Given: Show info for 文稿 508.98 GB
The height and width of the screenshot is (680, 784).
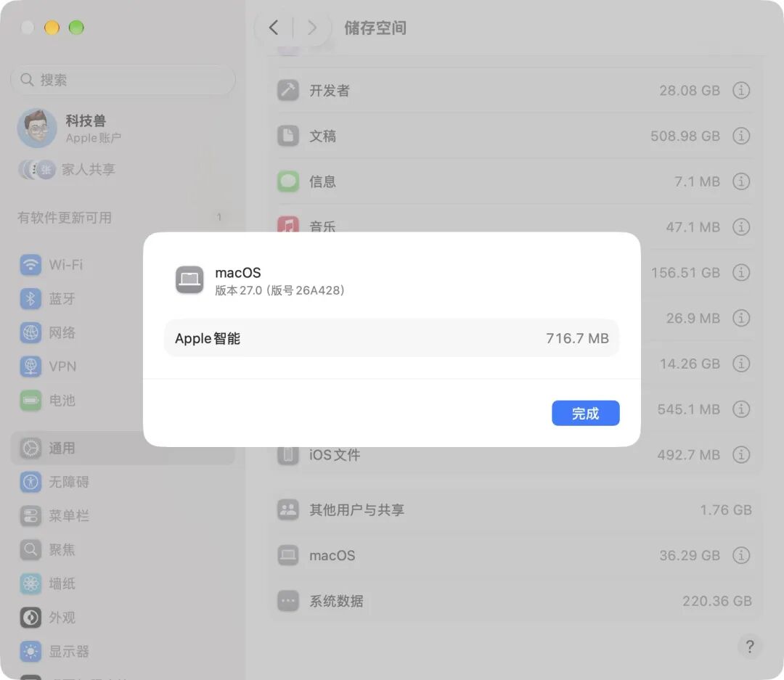Looking at the screenshot, I should point(741,136).
